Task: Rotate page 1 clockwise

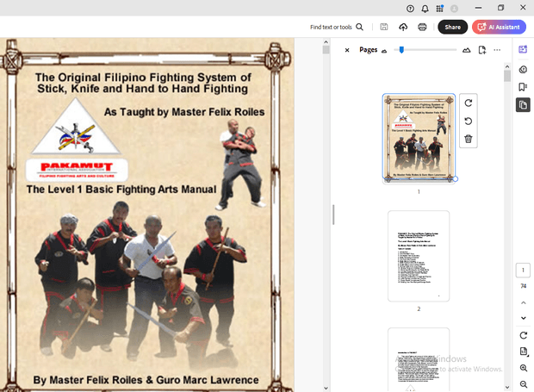Action: (x=469, y=103)
